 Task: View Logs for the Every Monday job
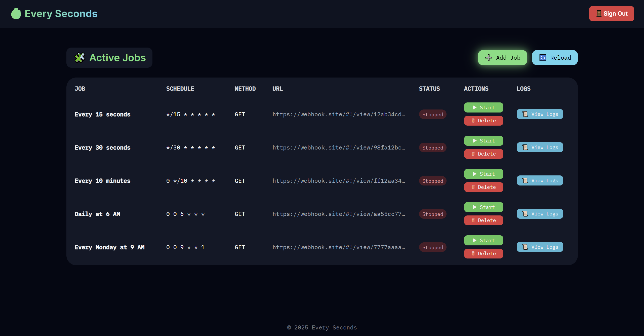[540, 247]
